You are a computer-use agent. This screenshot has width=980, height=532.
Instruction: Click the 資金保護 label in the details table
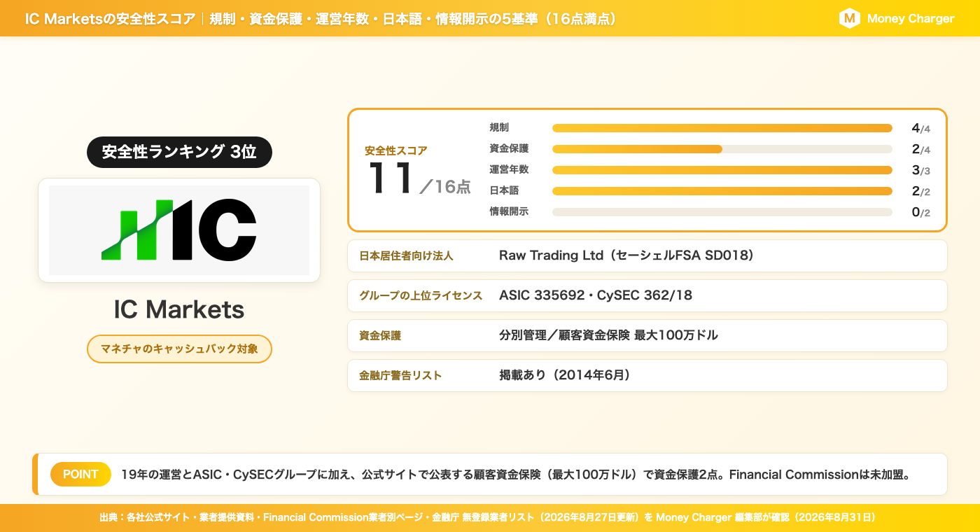click(x=380, y=336)
